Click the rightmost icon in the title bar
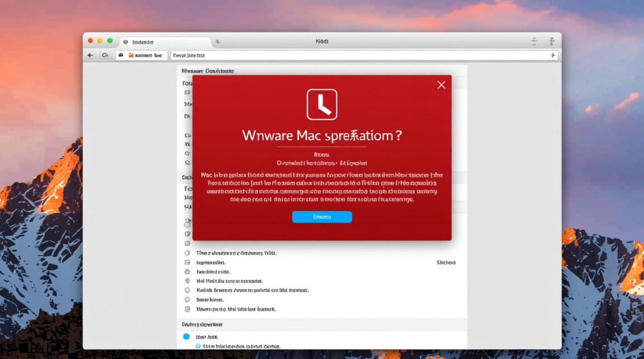The width and height of the screenshot is (644, 359). click(551, 42)
